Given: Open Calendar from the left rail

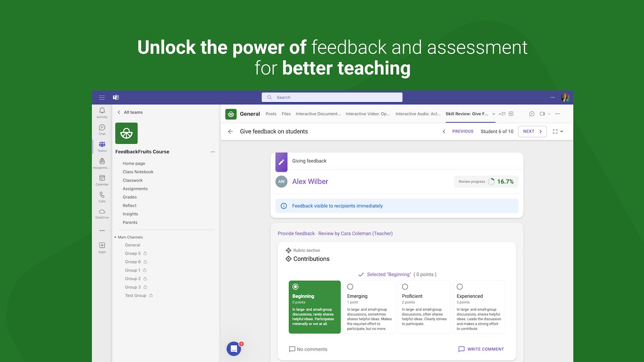Looking at the screenshot, I should 102,181.
